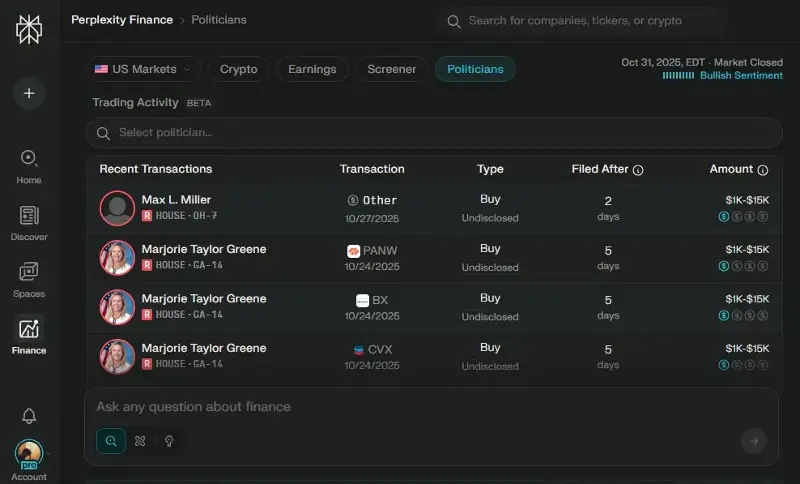This screenshot has width=800, height=484.
Task: Expand account menu chevron beside avatar
Action: pyautogui.click(x=48, y=453)
